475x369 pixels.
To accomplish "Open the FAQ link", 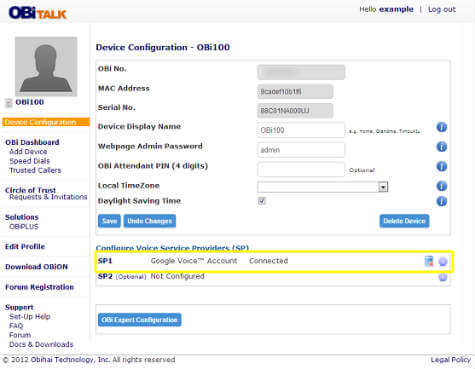I will point(16,326).
